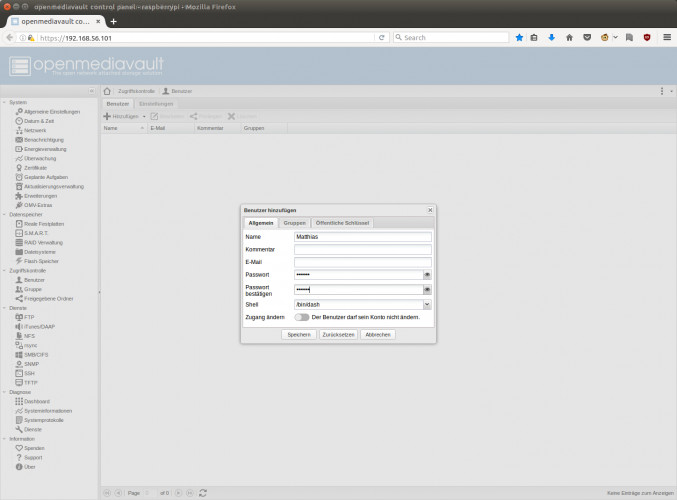Collapse the Zugriffskontrolle tree group

pos(4,271)
